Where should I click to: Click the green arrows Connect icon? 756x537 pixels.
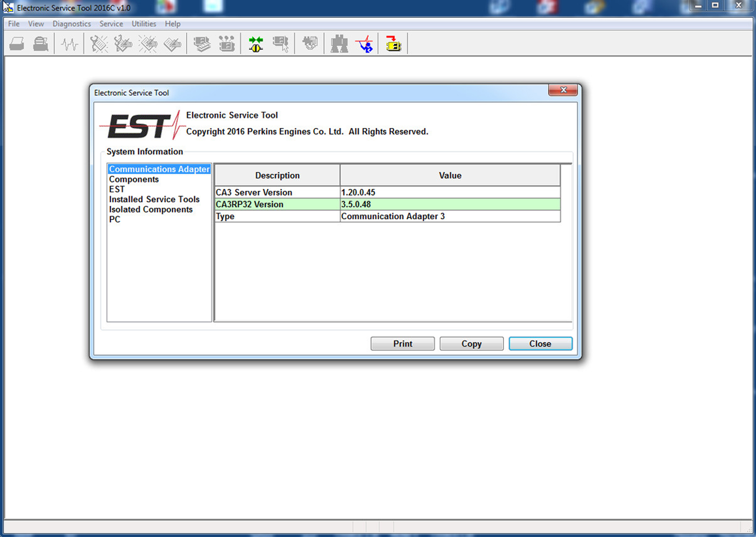[x=256, y=44]
